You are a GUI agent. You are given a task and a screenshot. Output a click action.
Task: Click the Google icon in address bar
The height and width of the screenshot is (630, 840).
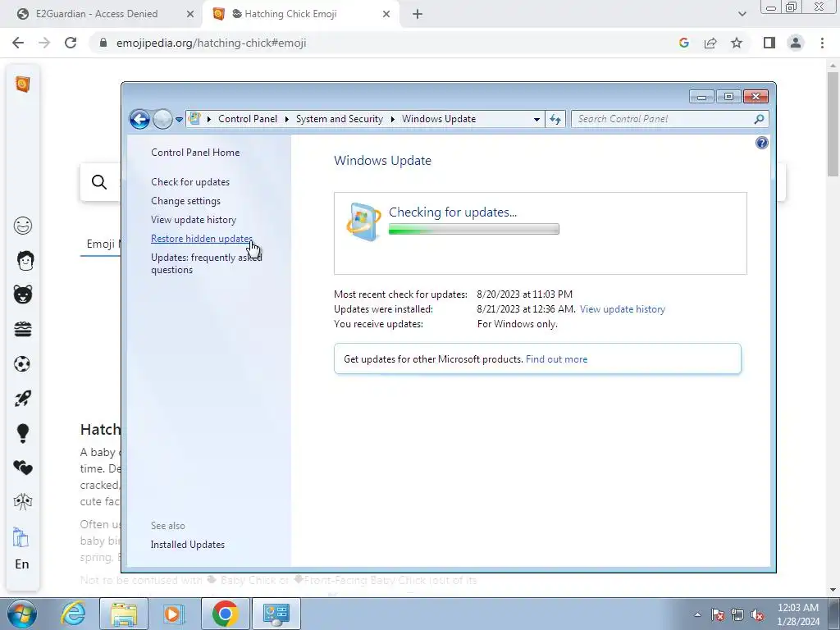point(683,43)
